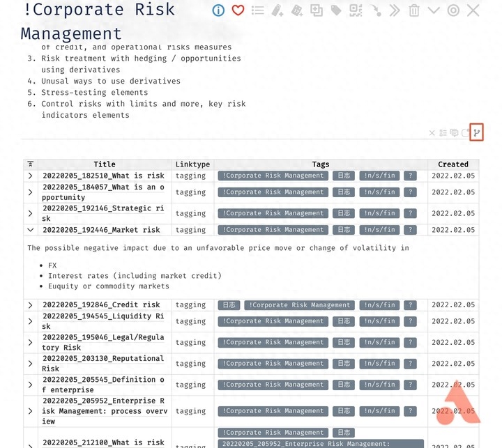This screenshot has width=502, height=448.
Task: Click the comment bubbles icon
Action: 454,133
